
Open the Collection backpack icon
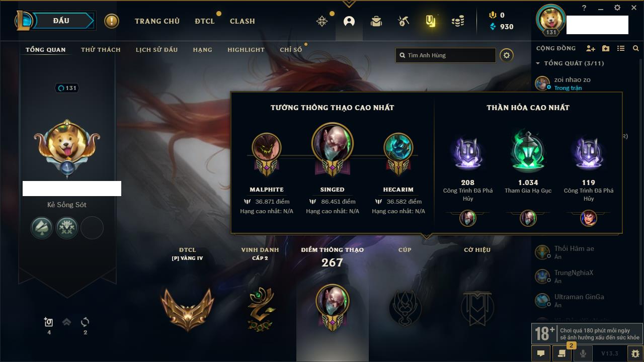[x=376, y=21]
